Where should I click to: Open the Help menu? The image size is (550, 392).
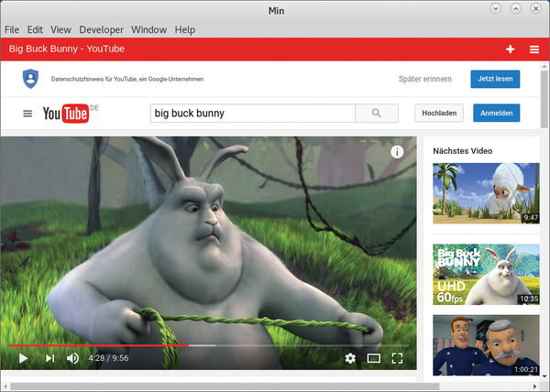click(x=185, y=30)
